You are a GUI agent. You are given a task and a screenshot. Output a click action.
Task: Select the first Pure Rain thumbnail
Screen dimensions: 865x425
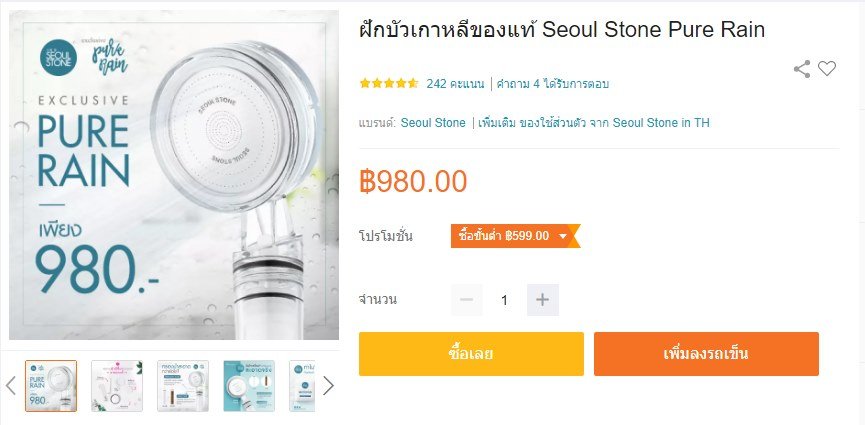tap(51, 386)
